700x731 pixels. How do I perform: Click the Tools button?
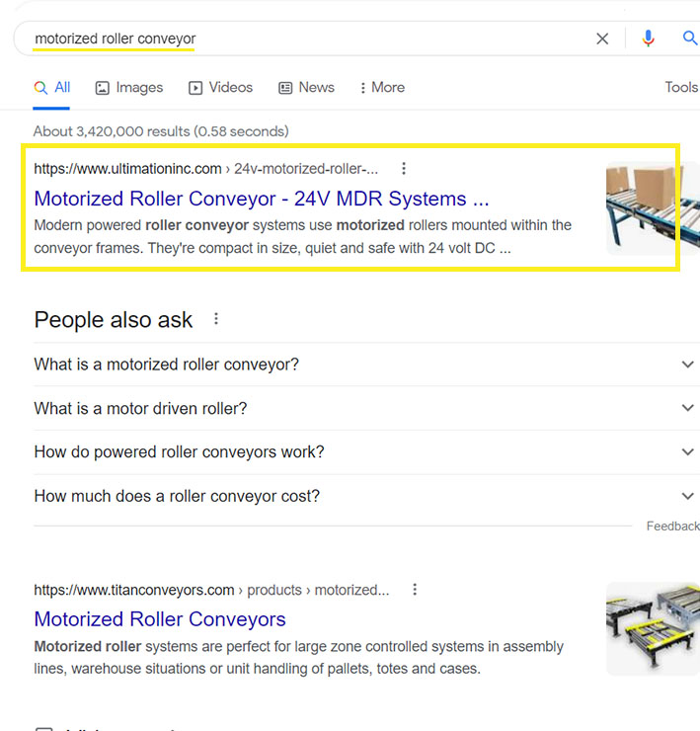click(x=681, y=87)
